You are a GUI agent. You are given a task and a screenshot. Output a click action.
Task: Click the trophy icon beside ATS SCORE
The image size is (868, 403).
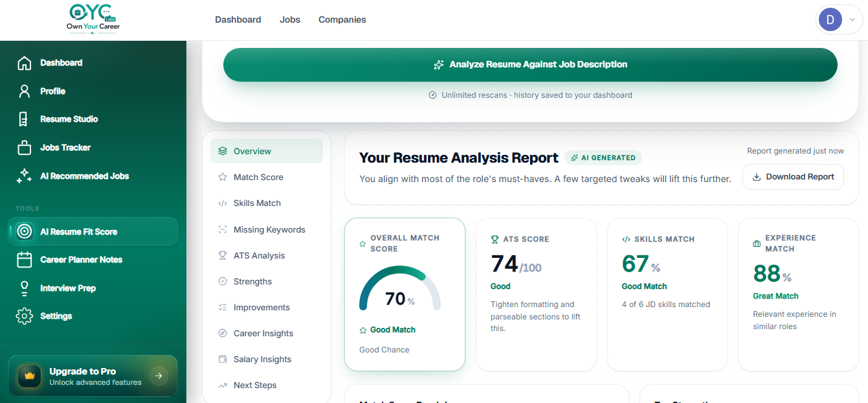click(x=495, y=239)
